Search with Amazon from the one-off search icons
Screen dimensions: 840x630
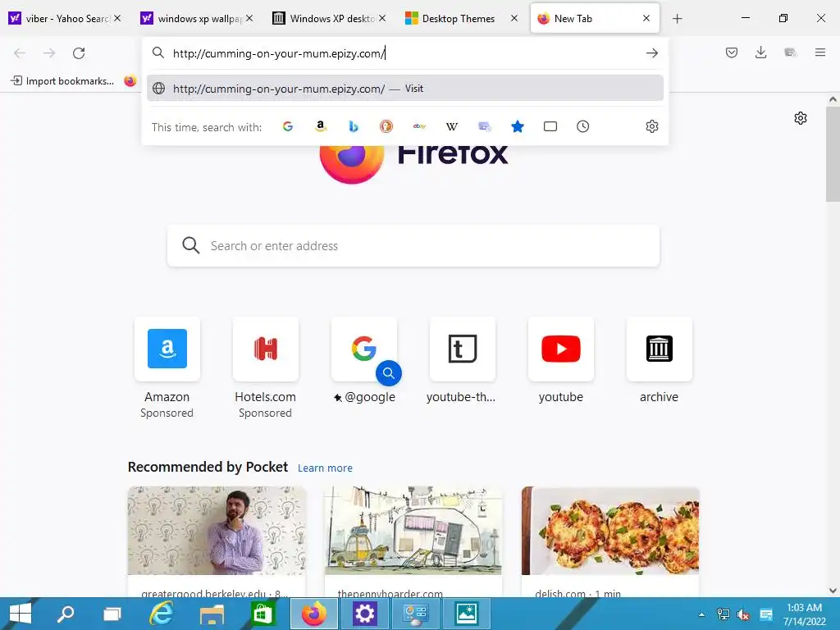321,126
